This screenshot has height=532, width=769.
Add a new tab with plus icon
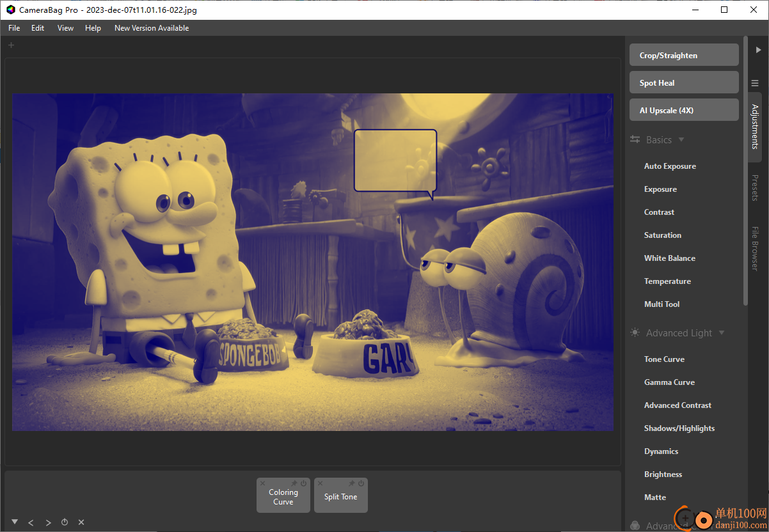pyautogui.click(x=11, y=45)
